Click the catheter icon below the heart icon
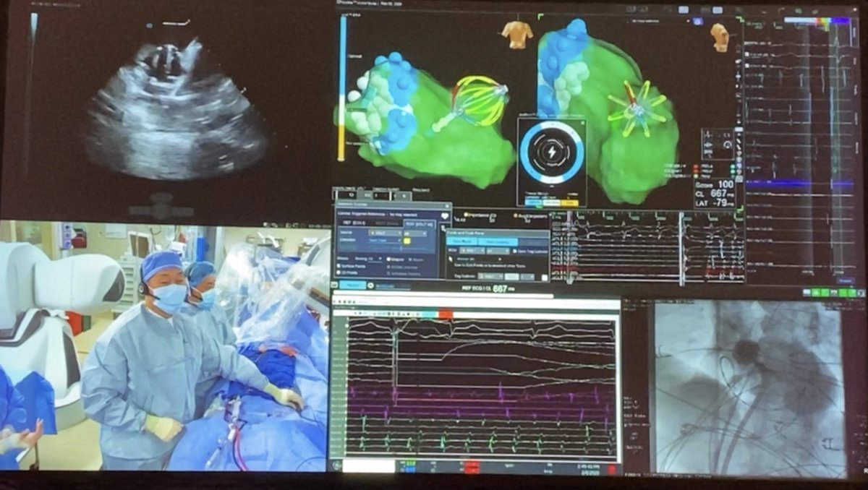The image size is (868, 490). tap(442, 228)
